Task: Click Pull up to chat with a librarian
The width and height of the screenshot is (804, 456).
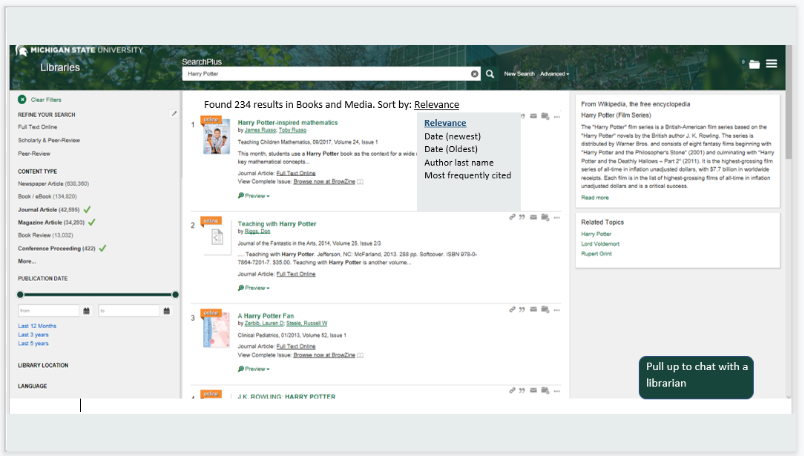Action: [696, 378]
